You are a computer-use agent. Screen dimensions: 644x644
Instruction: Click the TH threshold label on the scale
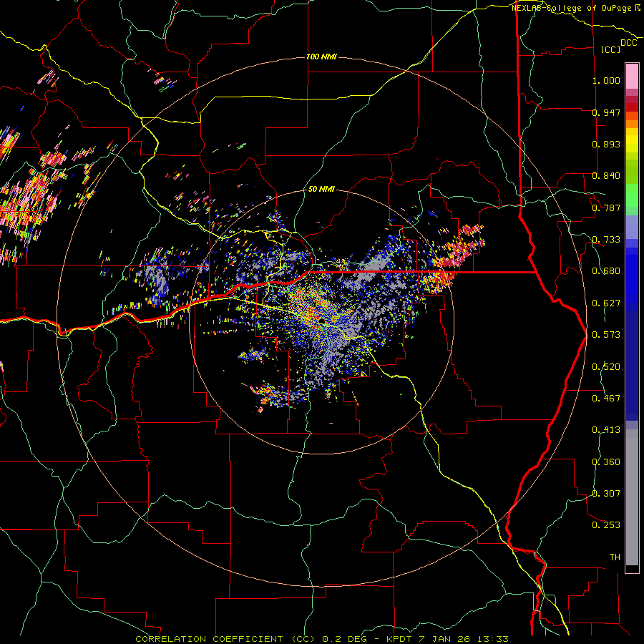coord(615,557)
